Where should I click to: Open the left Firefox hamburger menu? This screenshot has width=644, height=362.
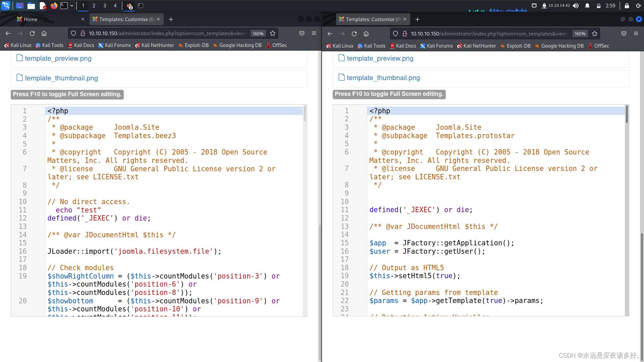(314, 34)
